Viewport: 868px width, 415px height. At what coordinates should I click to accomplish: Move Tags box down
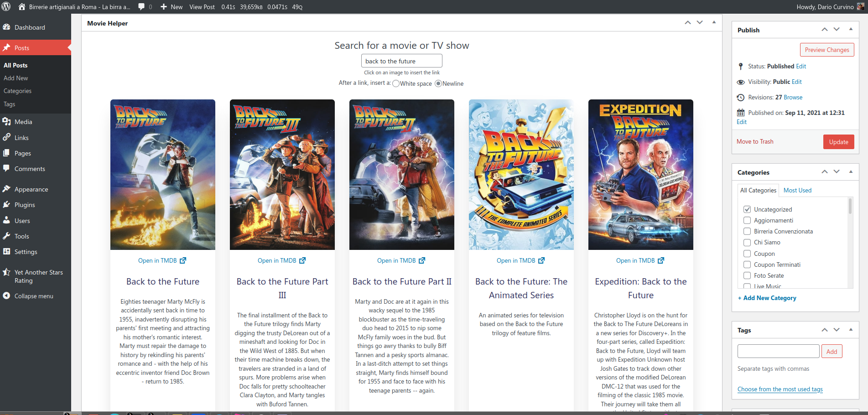(837, 329)
